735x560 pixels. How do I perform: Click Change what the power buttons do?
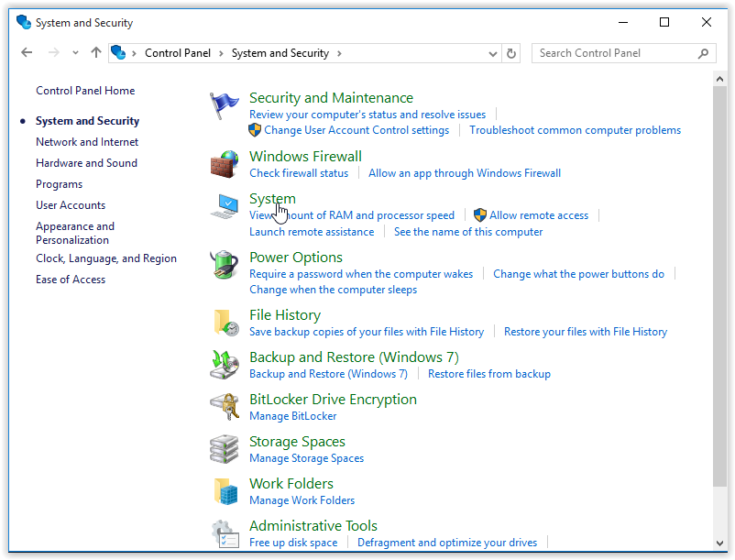pos(578,274)
